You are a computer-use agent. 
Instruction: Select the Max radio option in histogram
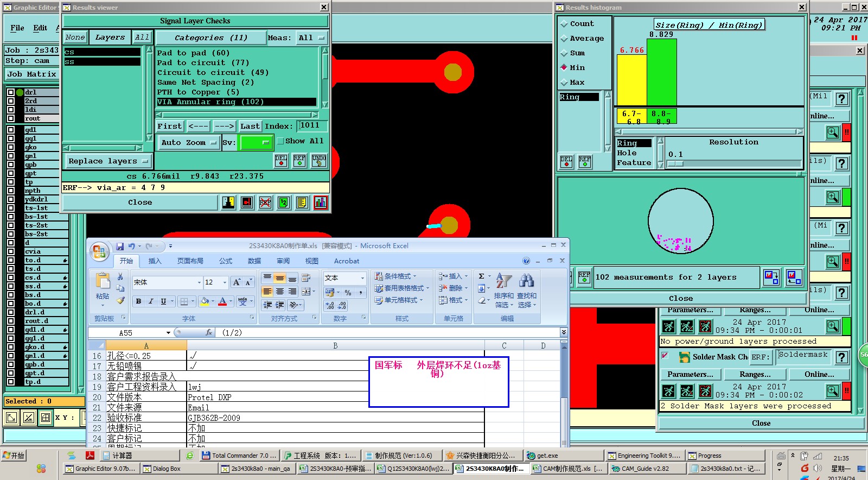click(564, 83)
